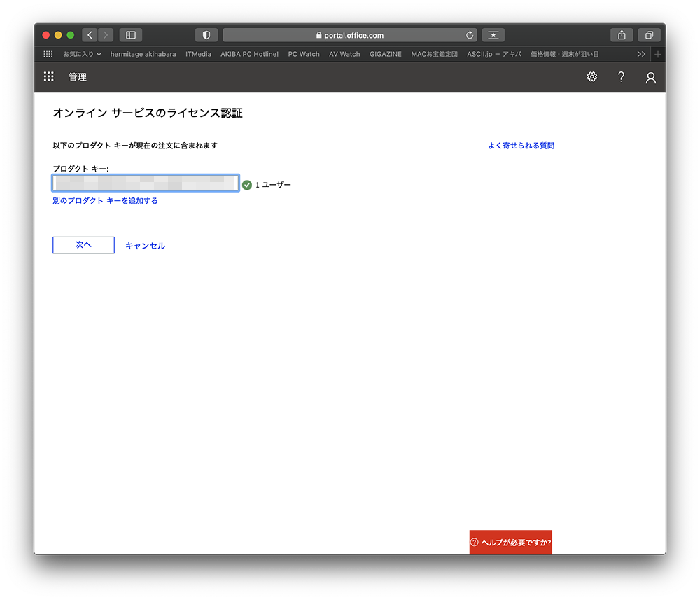700x600 pixels.
Task: Open the GIGAZINE bookmark
Action: (386, 54)
